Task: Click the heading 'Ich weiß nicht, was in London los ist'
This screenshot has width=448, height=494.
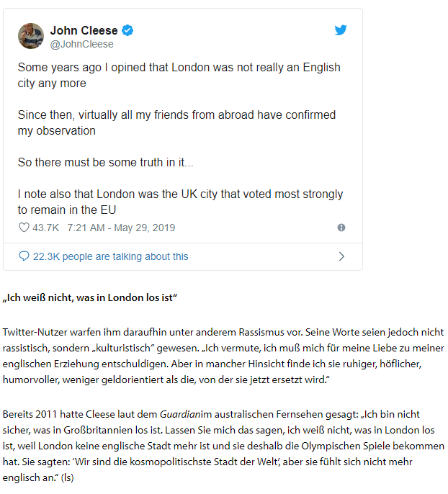Action: pos(90,297)
